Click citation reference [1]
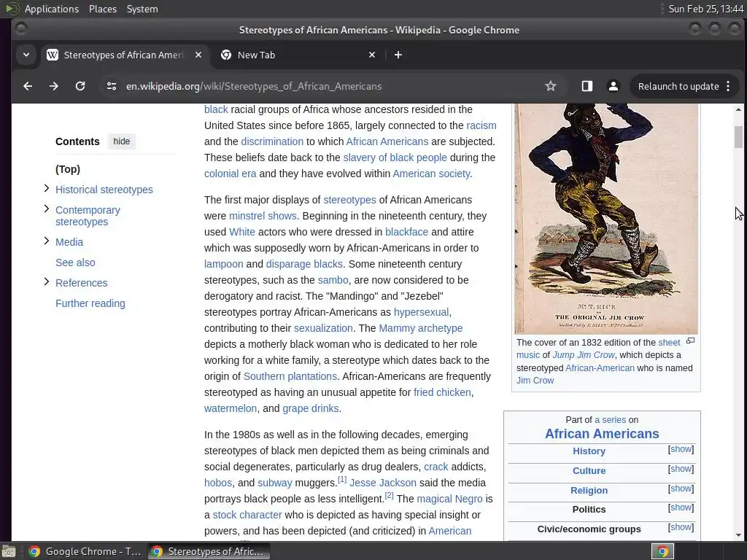The height and width of the screenshot is (560, 747). (342, 479)
